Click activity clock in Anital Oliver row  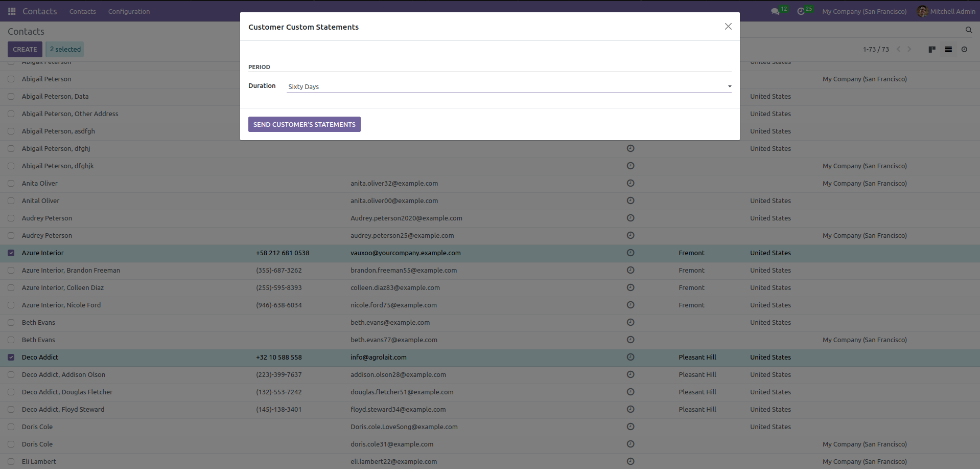coord(631,200)
